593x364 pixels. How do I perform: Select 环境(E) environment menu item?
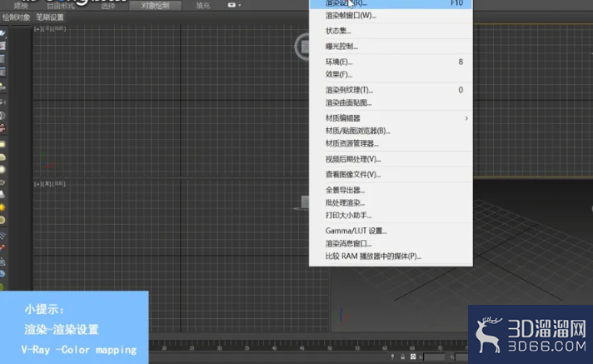(391, 62)
